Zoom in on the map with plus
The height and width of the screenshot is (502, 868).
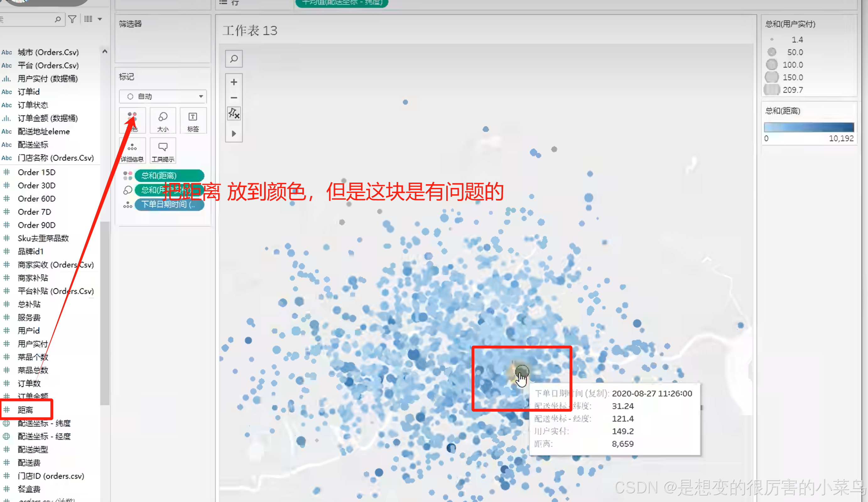234,82
